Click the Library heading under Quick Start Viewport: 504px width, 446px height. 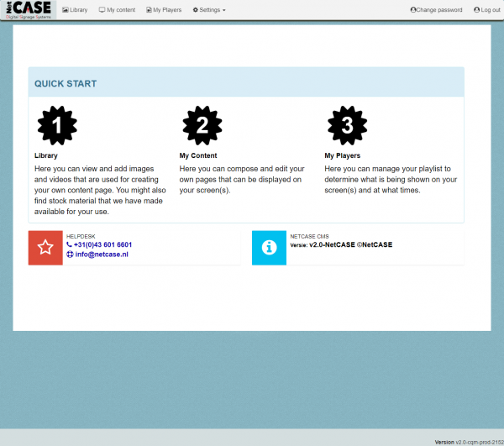(x=46, y=155)
